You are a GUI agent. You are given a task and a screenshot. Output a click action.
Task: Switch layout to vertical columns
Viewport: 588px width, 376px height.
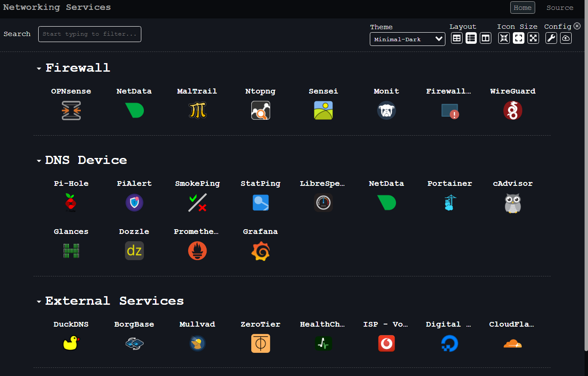click(485, 38)
